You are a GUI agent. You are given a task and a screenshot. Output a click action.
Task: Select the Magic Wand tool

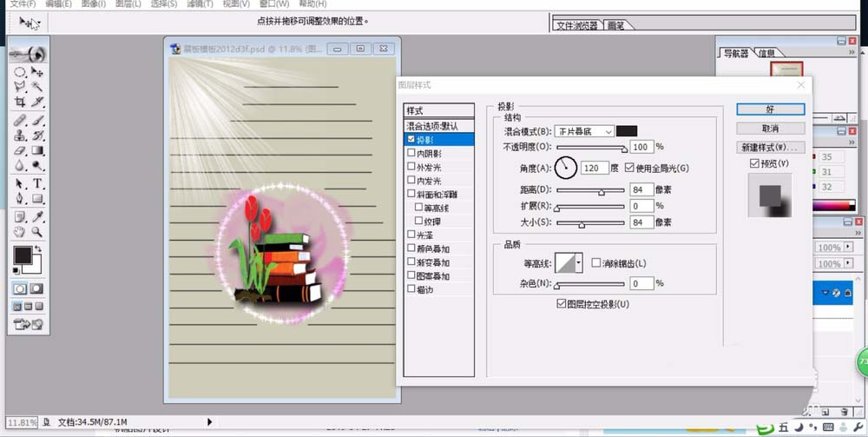(x=37, y=86)
